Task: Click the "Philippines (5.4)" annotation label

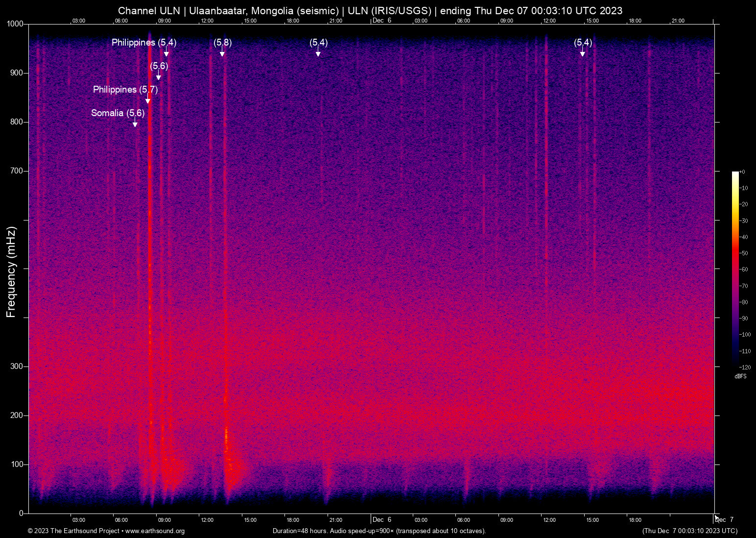Action: pos(144,43)
